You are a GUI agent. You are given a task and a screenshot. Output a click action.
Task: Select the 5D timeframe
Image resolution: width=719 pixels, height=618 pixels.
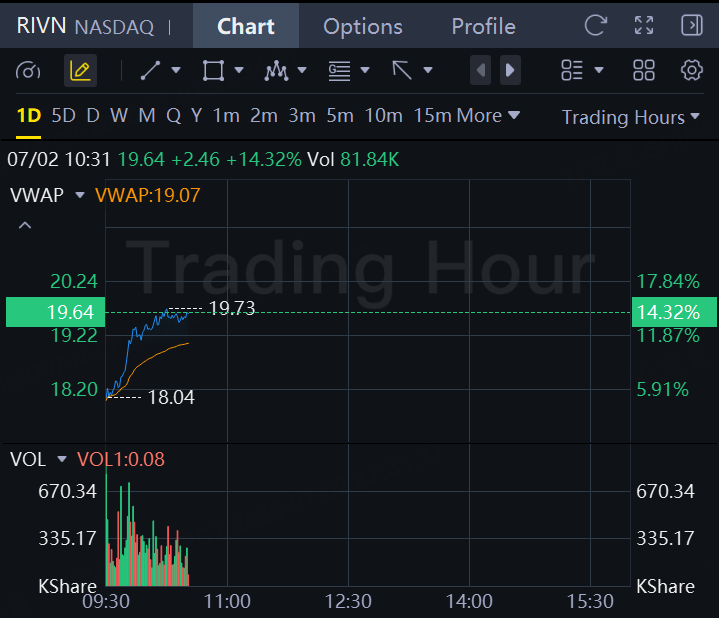pos(63,116)
